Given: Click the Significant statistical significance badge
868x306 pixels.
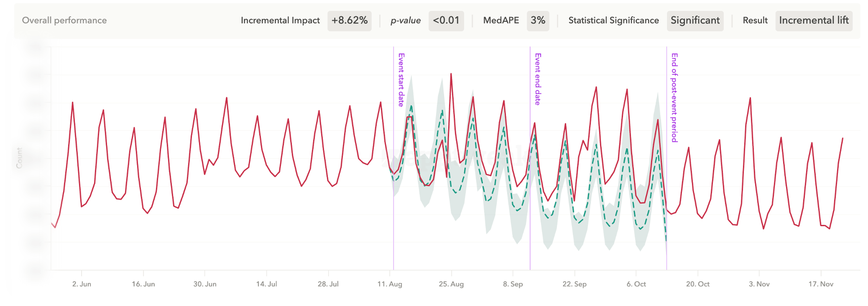Looking at the screenshot, I should 695,20.
